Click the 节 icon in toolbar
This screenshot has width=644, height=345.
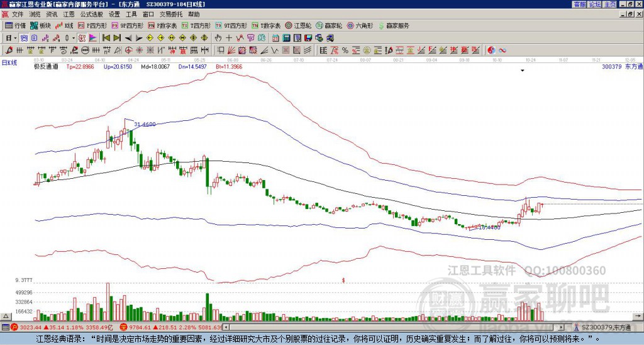point(250,38)
